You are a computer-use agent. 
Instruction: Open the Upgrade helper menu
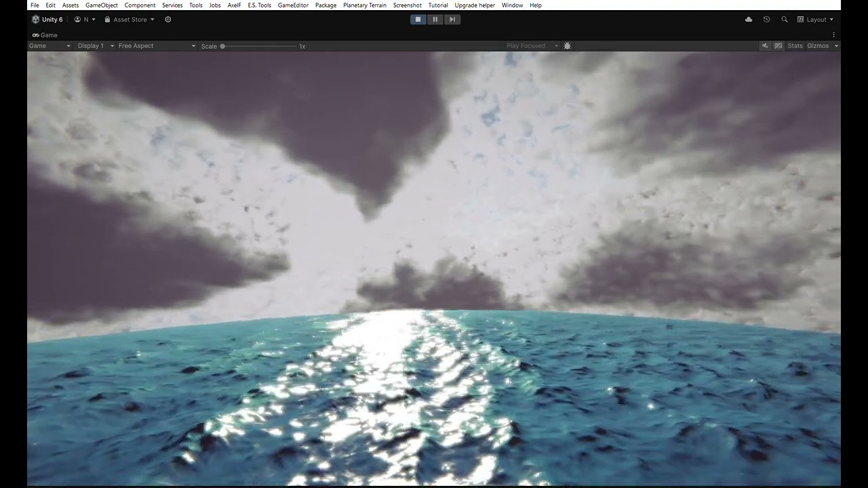click(475, 5)
